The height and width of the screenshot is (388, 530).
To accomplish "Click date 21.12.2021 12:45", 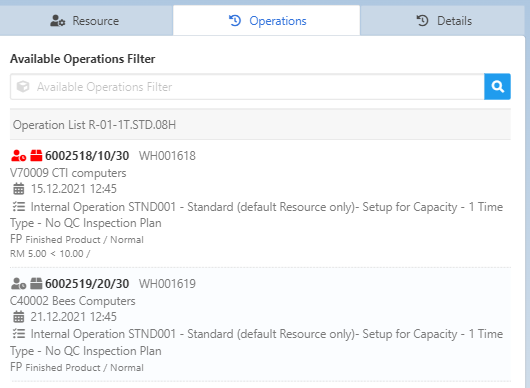I will tap(74, 317).
